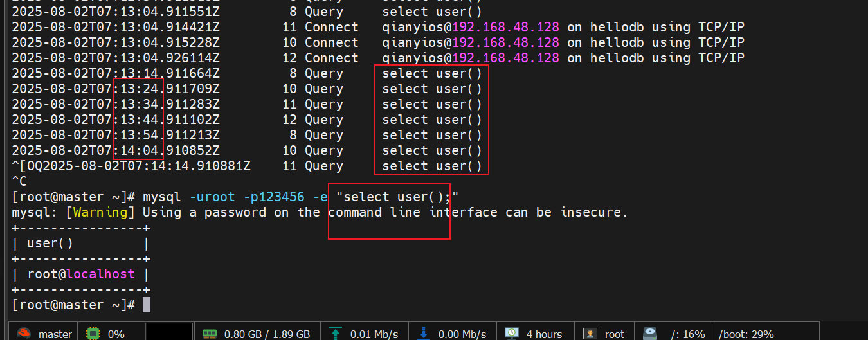Viewport: 868px width, 340px height.
Task: Click the 0.00 Mb/s download rate text
Action: pyautogui.click(x=462, y=334)
